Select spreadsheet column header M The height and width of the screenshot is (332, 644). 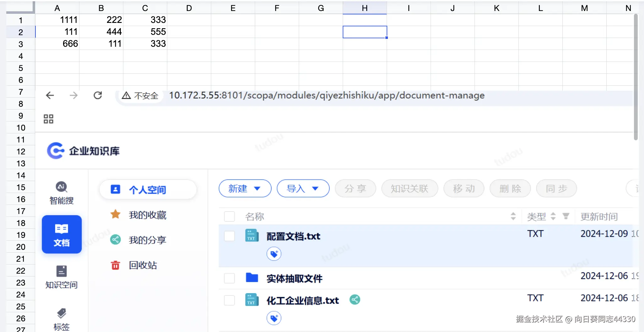584,8
